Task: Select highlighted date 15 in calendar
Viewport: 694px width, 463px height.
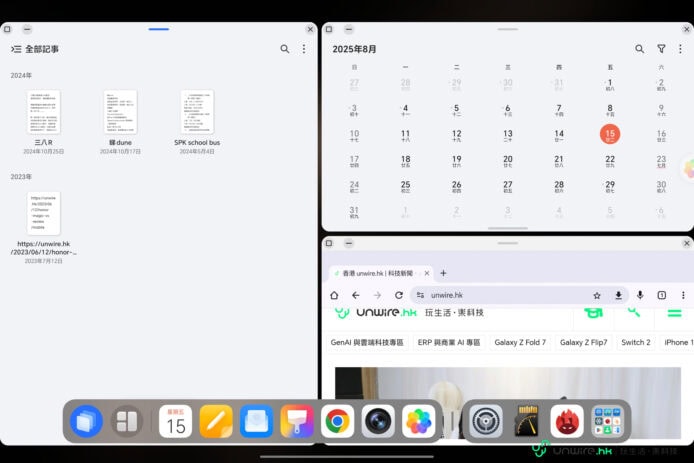Action: coord(610,134)
